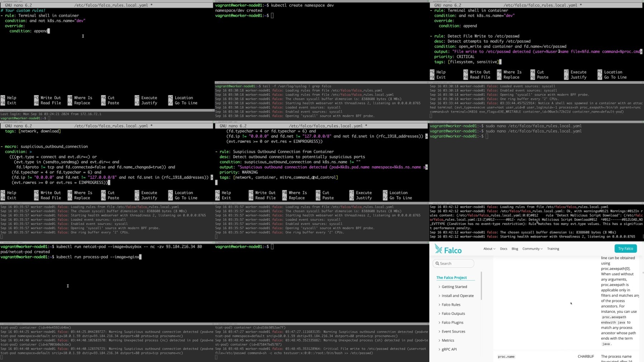Expand the Getting Started chevron

[439, 287]
